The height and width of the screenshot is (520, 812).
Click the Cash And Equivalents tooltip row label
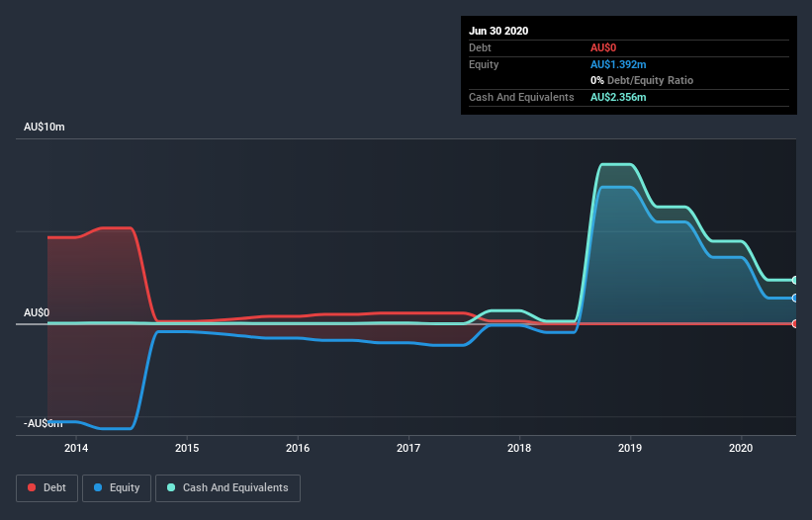[x=521, y=97]
